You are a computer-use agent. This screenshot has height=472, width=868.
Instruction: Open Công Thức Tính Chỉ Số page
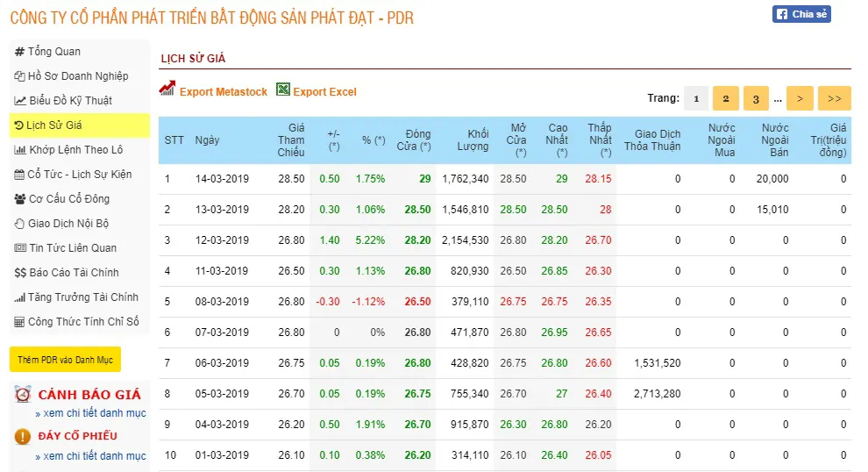point(83,322)
